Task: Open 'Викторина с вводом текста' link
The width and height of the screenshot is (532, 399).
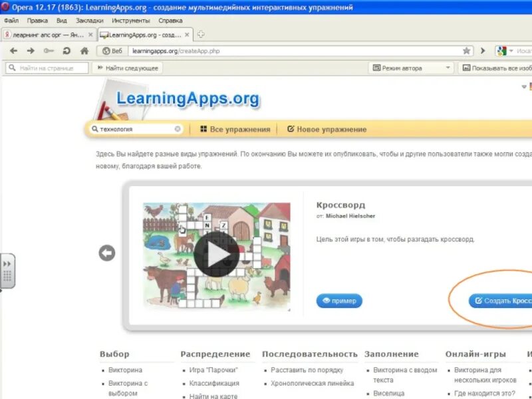Action: pyautogui.click(x=405, y=375)
